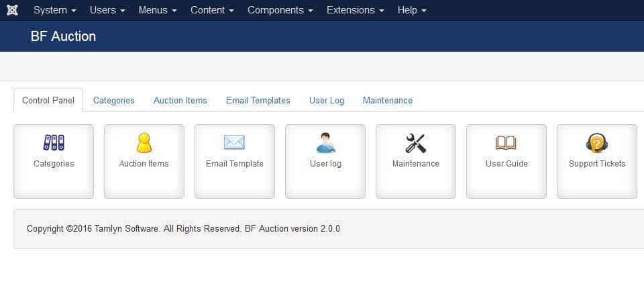
Task: Click the Support Tickets card label
Action: (597, 164)
